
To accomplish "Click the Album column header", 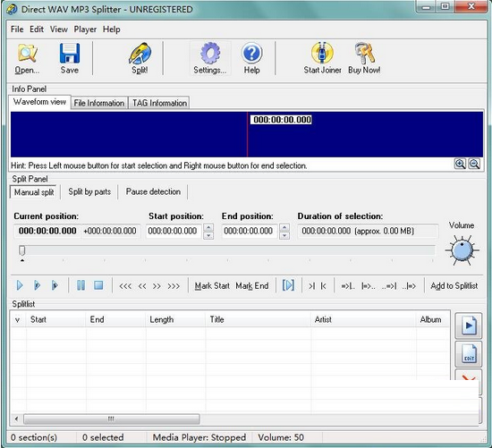I will tap(433, 320).
